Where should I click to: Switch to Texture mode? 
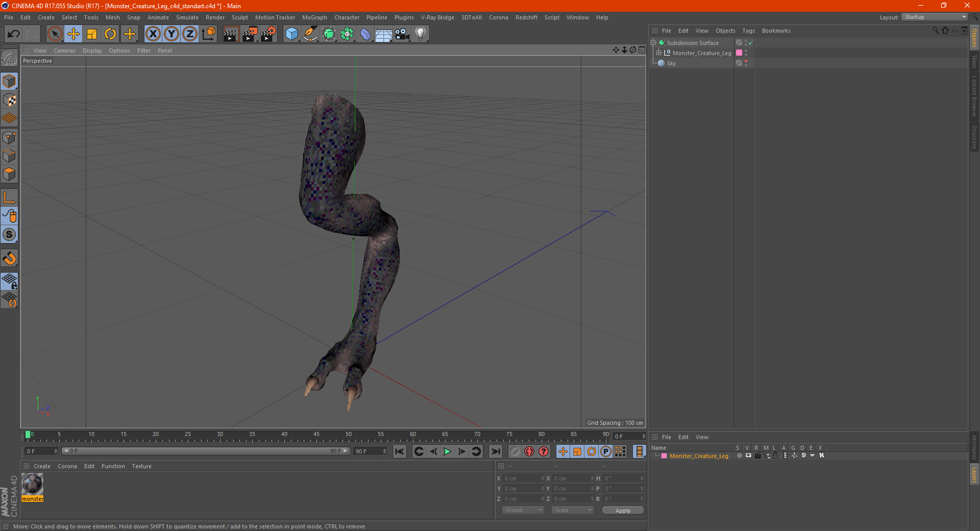click(9, 100)
